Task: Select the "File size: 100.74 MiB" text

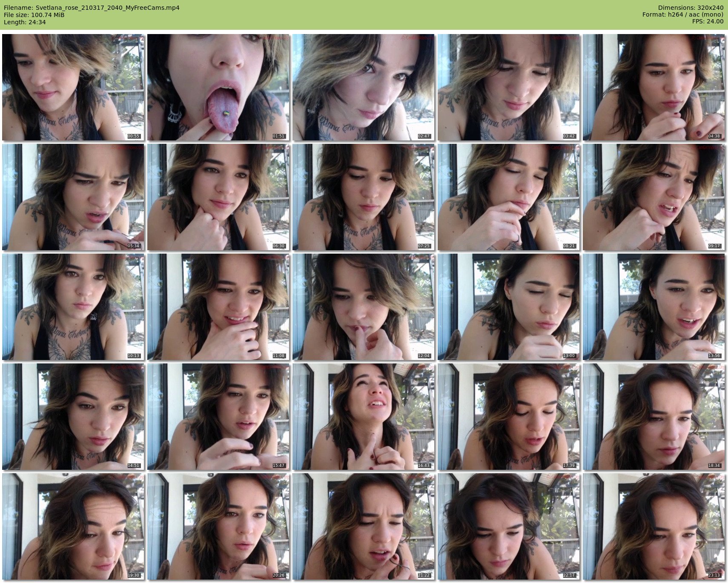Action: pyautogui.click(x=34, y=15)
